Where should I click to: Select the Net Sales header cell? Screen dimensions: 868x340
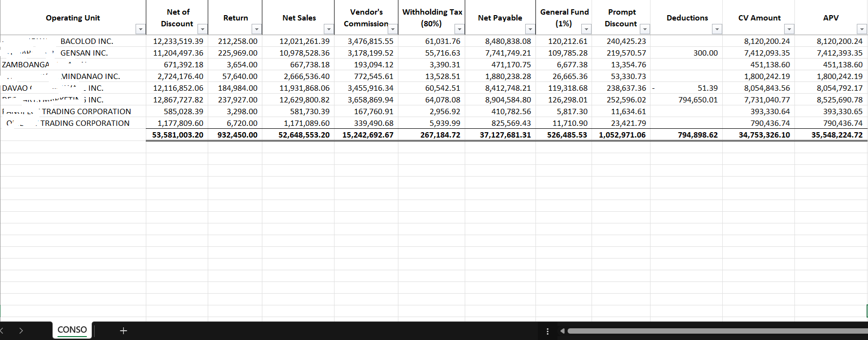(x=298, y=18)
